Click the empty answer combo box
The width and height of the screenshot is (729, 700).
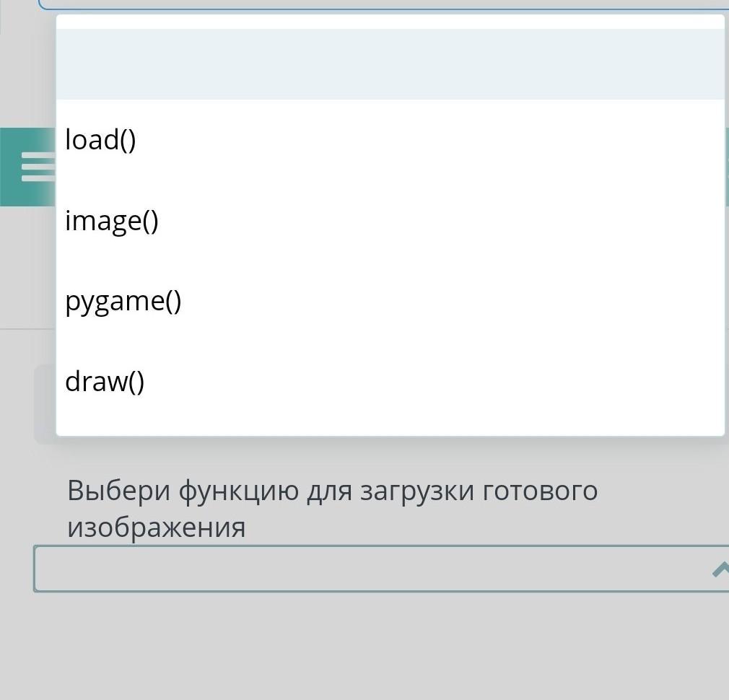click(381, 569)
